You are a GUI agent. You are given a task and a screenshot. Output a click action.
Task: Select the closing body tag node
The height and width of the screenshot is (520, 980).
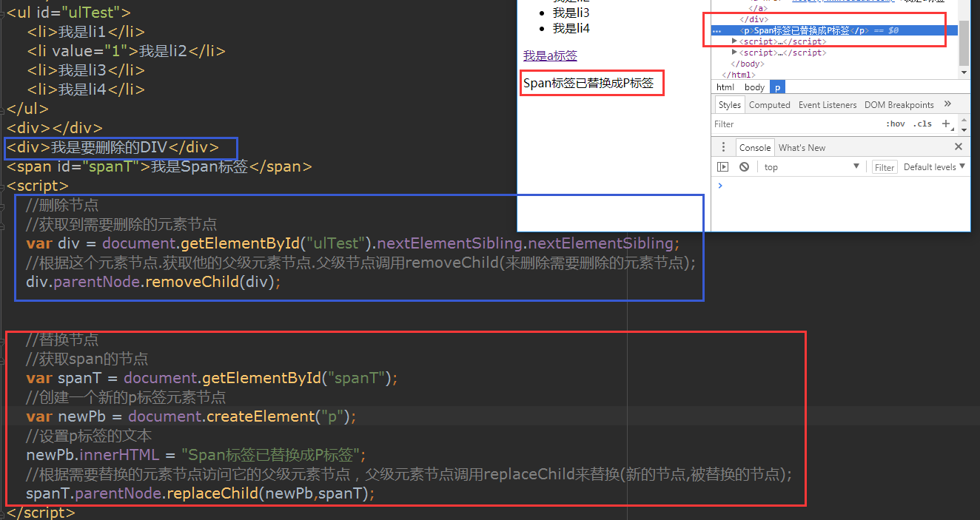coord(748,64)
